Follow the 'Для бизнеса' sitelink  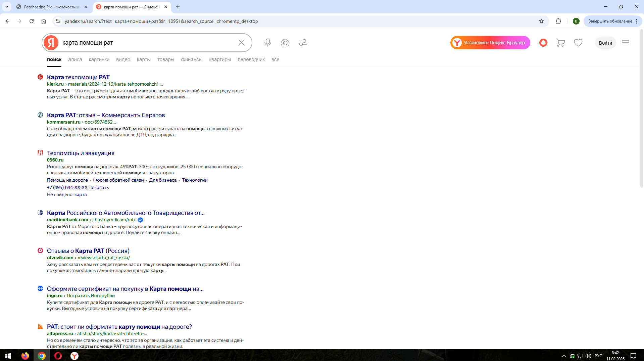coord(163,180)
